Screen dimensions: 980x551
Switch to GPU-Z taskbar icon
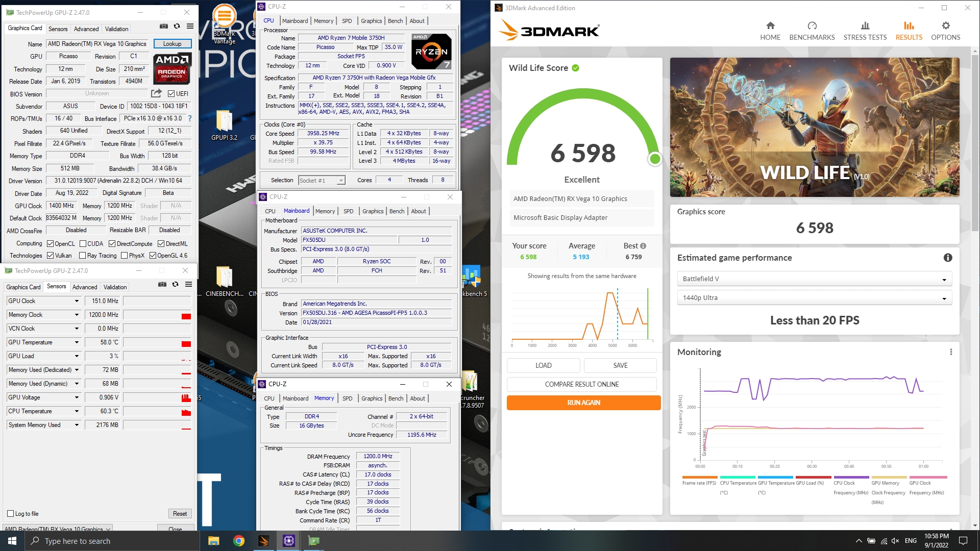[313, 541]
